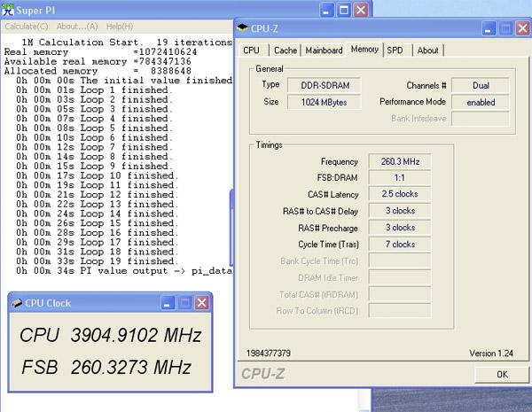
Task: Select the Memory tab
Action: coord(364,50)
